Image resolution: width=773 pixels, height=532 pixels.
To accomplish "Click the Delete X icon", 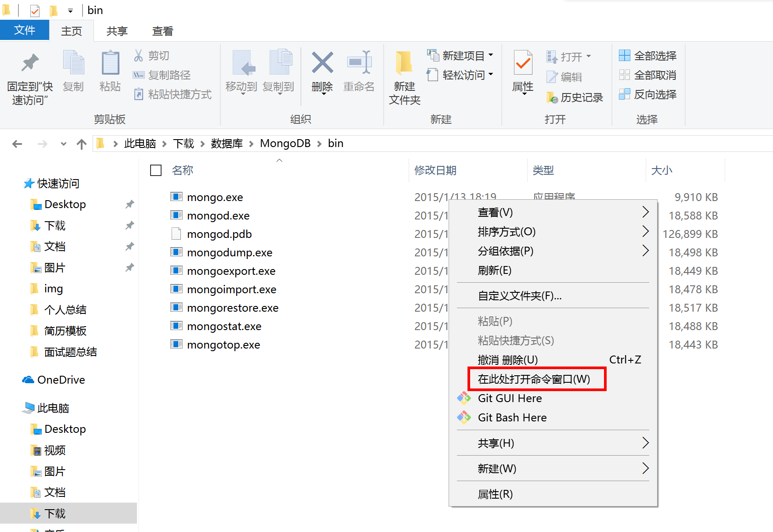I will 323,62.
